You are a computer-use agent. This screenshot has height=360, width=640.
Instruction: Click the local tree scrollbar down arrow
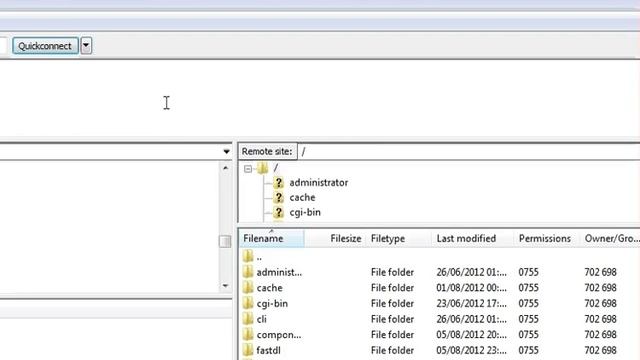225,286
